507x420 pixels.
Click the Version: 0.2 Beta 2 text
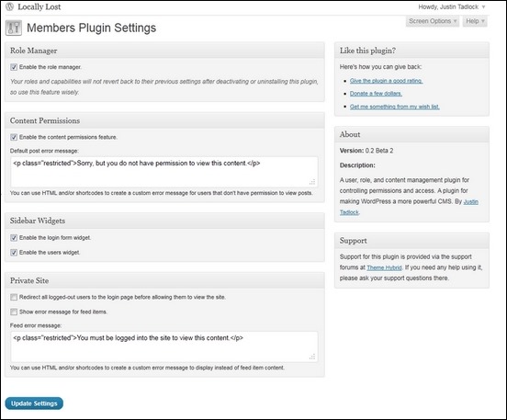366,151
